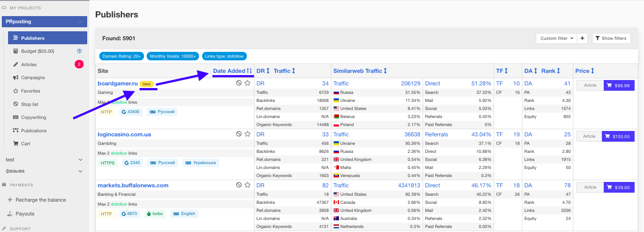The image size is (644, 232).
Task: Open boardgamer.ru site link
Action: 118,83
